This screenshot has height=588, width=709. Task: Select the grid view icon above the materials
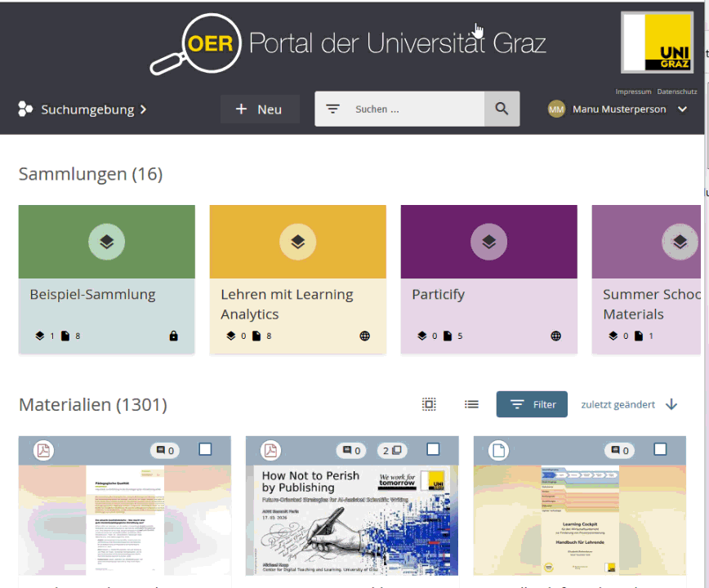point(429,403)
